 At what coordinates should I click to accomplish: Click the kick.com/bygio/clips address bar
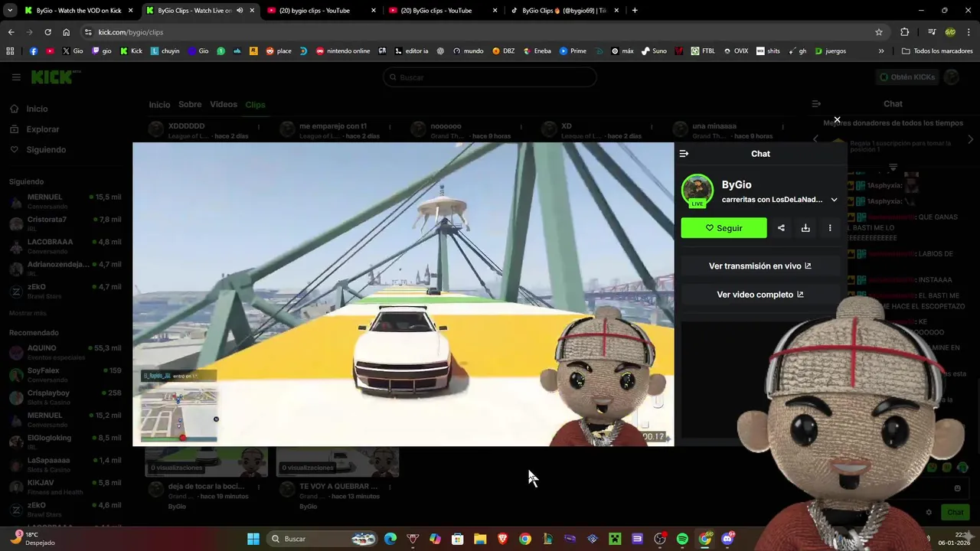click(482, 32)
